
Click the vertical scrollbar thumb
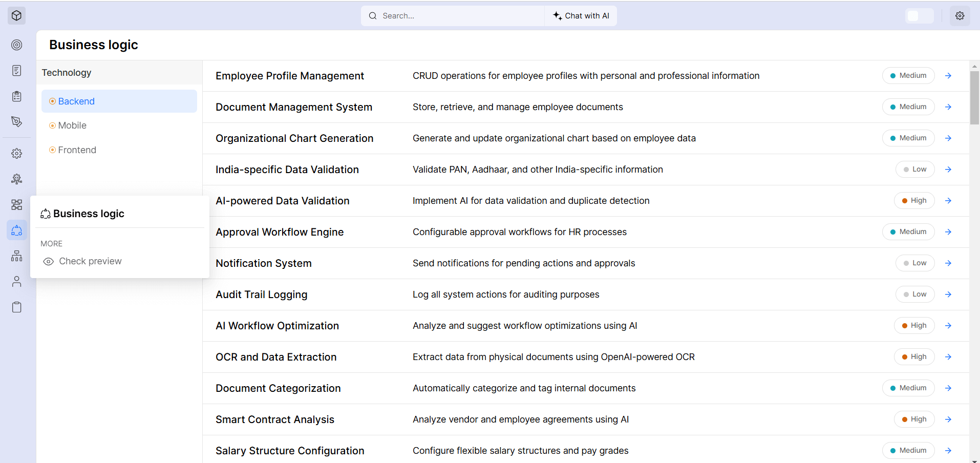coord(974,97)
